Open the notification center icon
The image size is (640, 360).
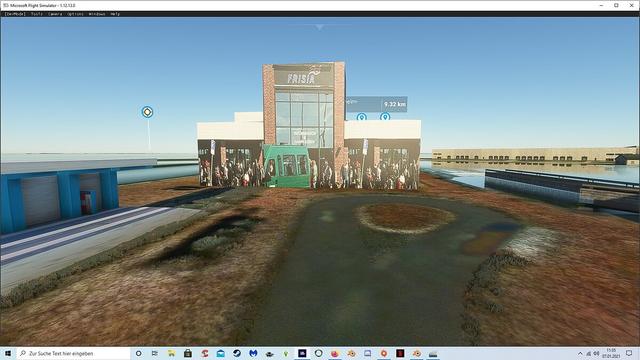point(629,353)
